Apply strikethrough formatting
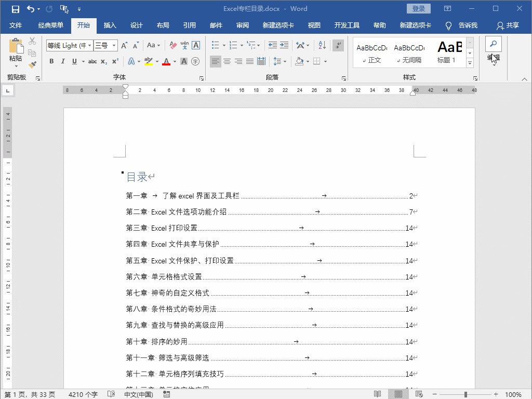 pyautogui.click(x=92, y=61)
